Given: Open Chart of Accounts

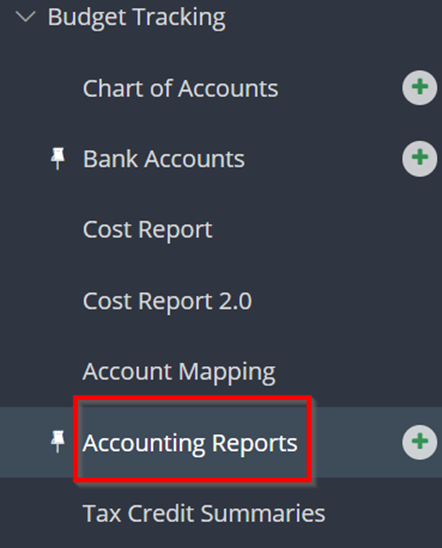Looking at the screenshot, I should [x=180, y=88].
